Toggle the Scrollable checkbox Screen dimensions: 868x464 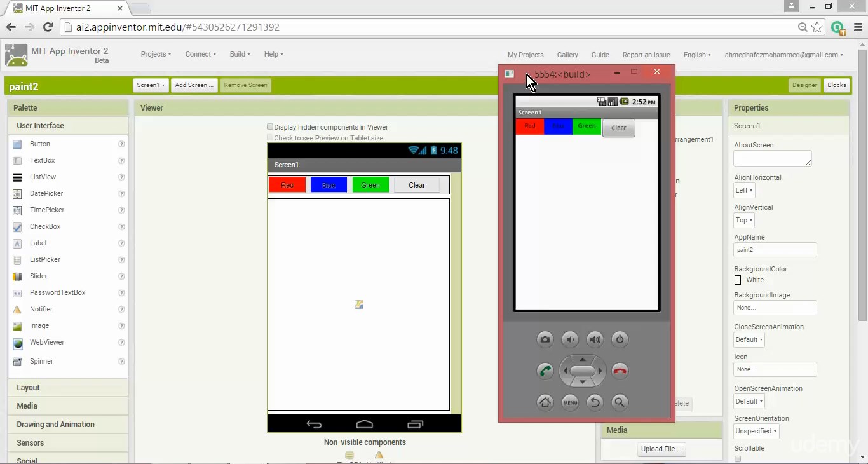click(738, 459)
